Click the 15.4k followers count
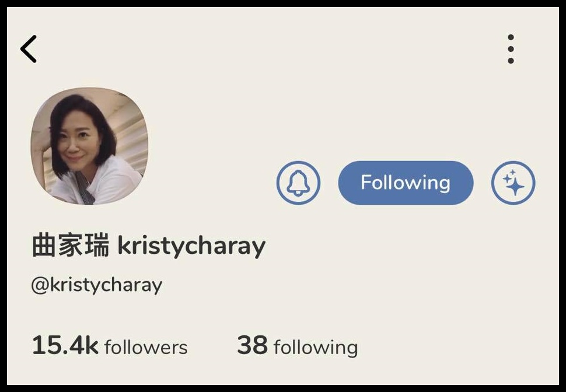Screen dimensions: 566x392 [110, 345]
